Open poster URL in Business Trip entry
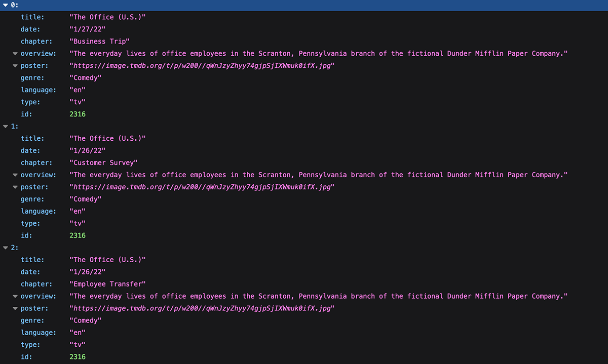This screenshot has width=608, height=364. (x=202, y=66)
